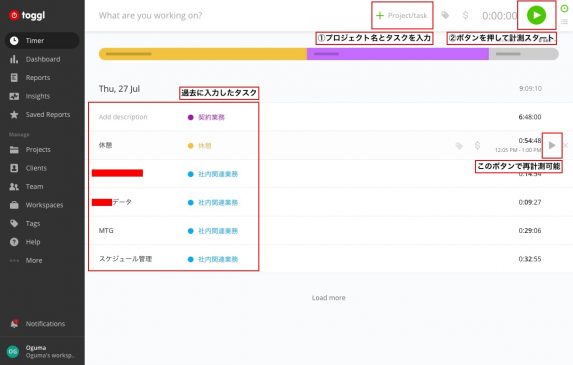Add a Project/task to the timer

tap(402, 15)
